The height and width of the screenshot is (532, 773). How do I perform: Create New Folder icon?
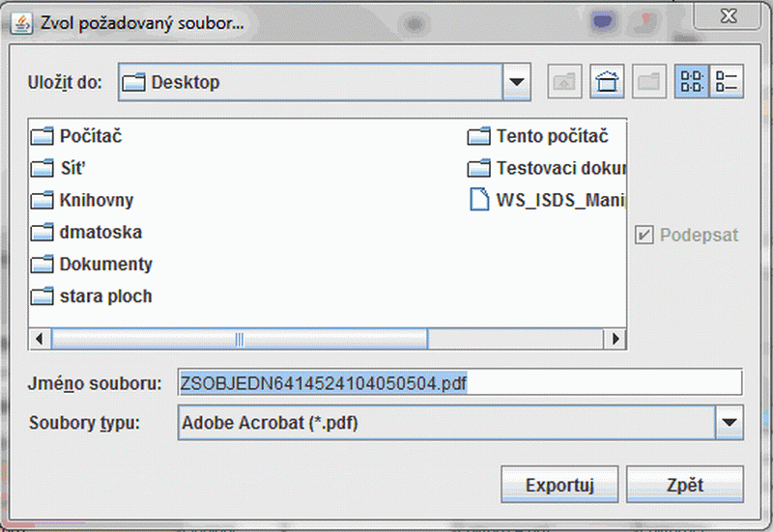649,81
